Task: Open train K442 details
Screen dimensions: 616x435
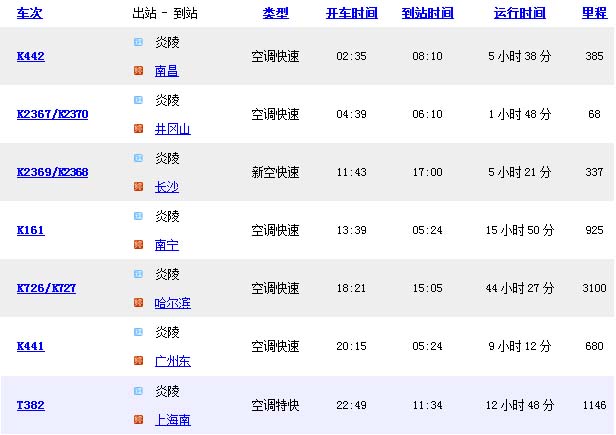Action: tap(31, 56)
